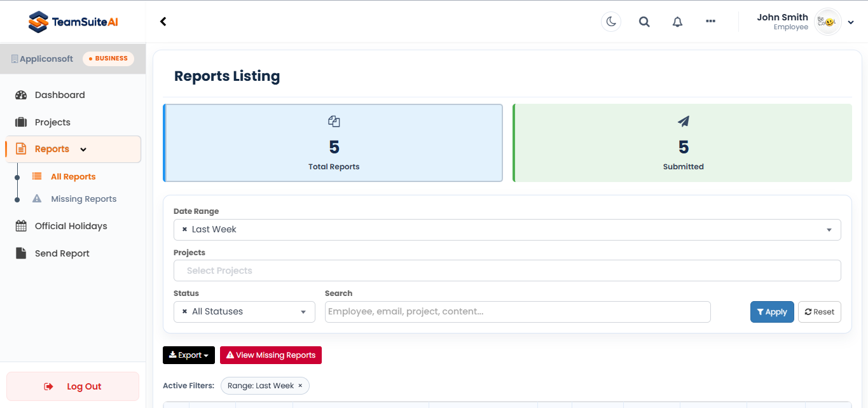Image resolution: width=868 pixels, height=408 pixels.
Task: Click the Select Projects field
Action: coord(507,271)
